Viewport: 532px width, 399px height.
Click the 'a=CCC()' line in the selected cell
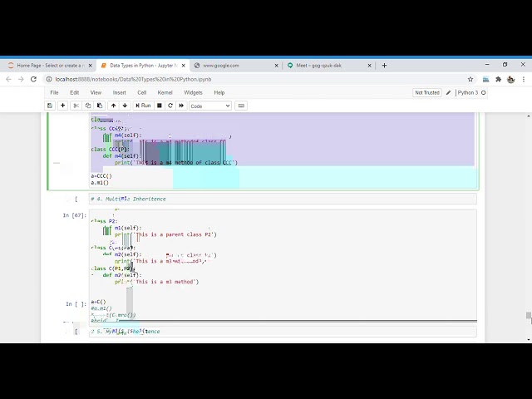(x=101, y=176)
